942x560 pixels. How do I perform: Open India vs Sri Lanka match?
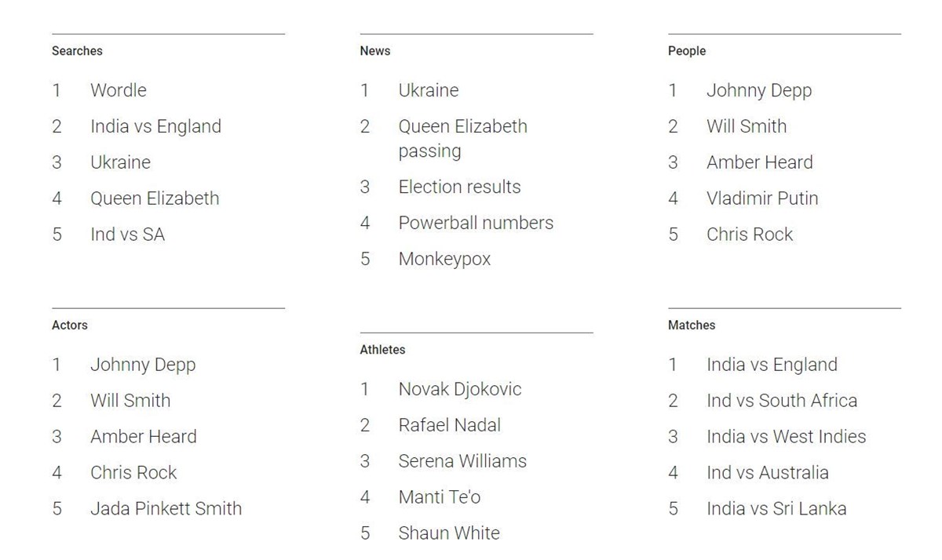(776, 508)
